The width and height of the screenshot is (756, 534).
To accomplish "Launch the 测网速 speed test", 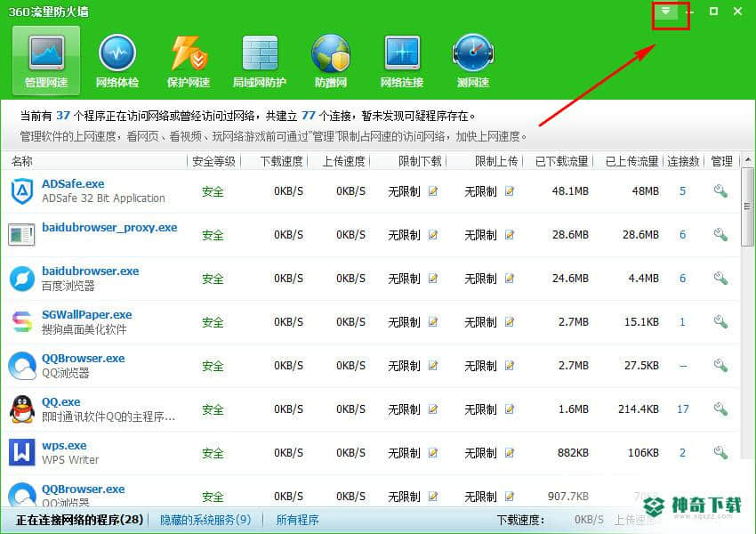I will [x=473, y=61].
